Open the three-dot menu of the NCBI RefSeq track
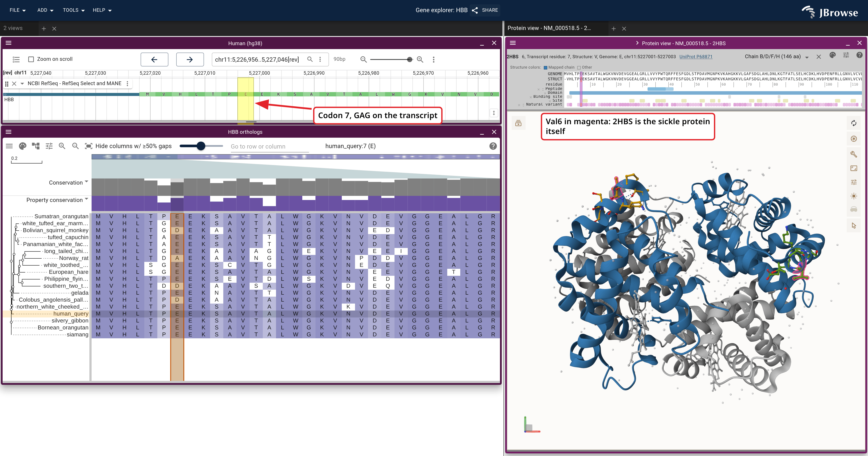Image resolution: width=868 pixels, height=456 pixels. 127,83
